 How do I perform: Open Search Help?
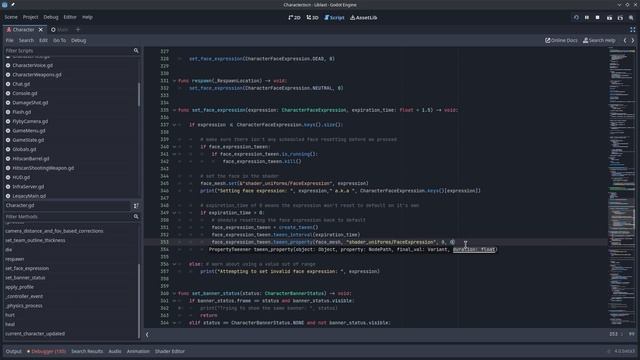599,40
